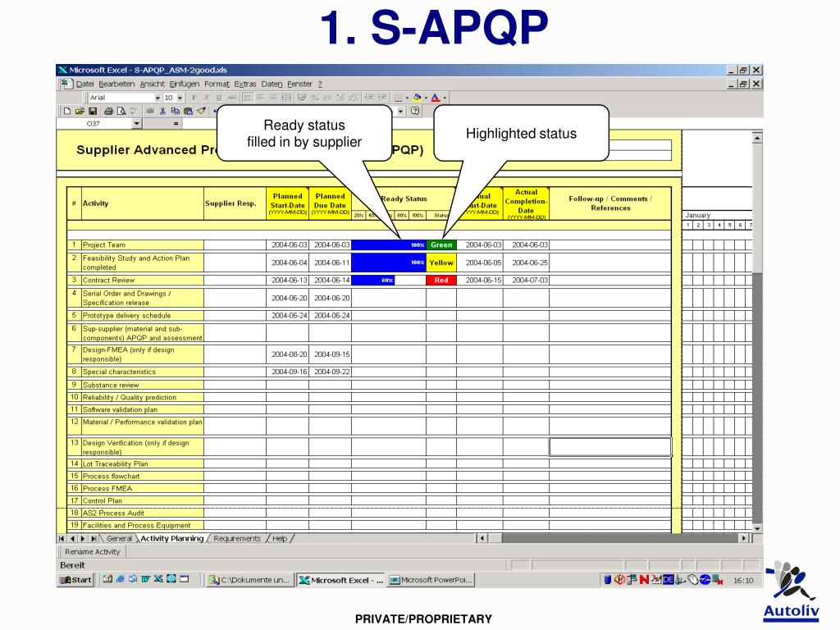
Task: Select the 'Contract Review' activity cell
Action: [142, 281]
